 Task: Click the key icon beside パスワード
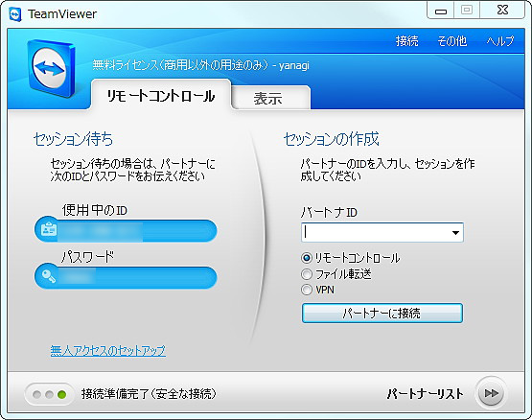[x=49, y=277]
